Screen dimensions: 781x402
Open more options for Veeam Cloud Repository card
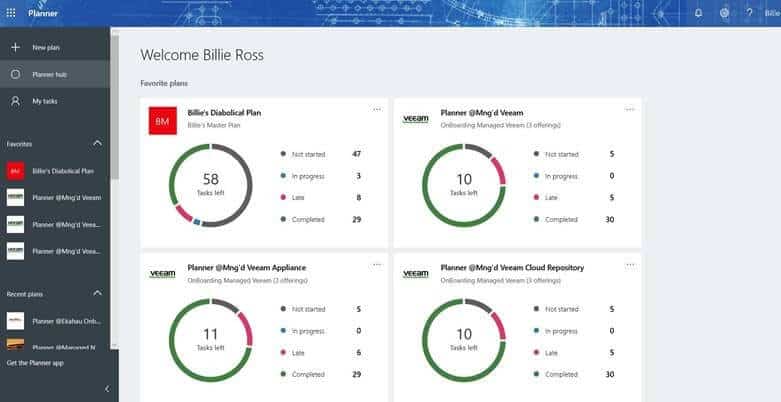(630, 265)
